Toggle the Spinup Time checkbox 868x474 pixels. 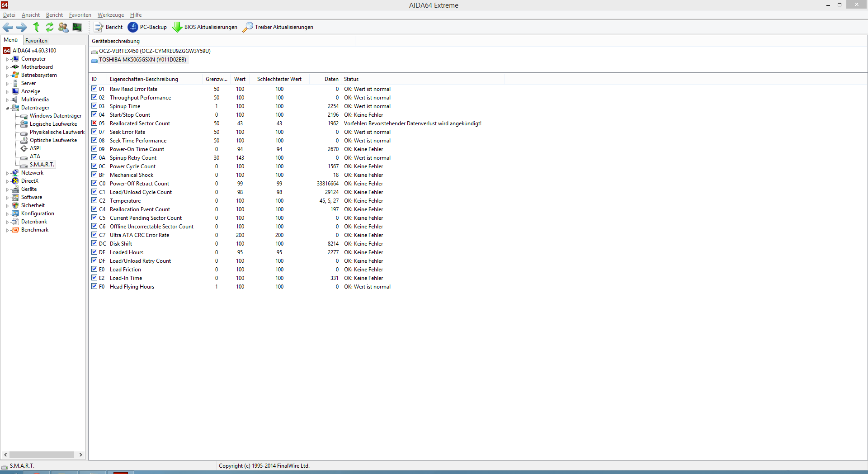[x=94, y=106]
